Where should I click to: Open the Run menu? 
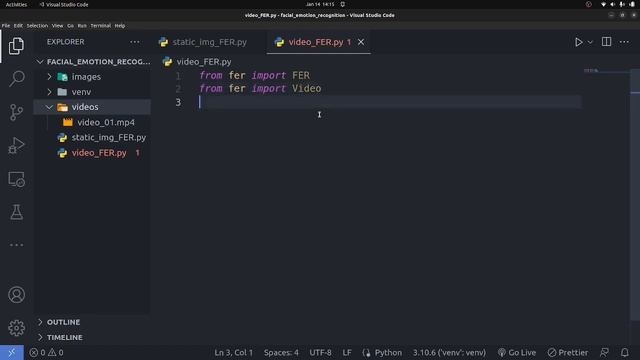[82, 25]
